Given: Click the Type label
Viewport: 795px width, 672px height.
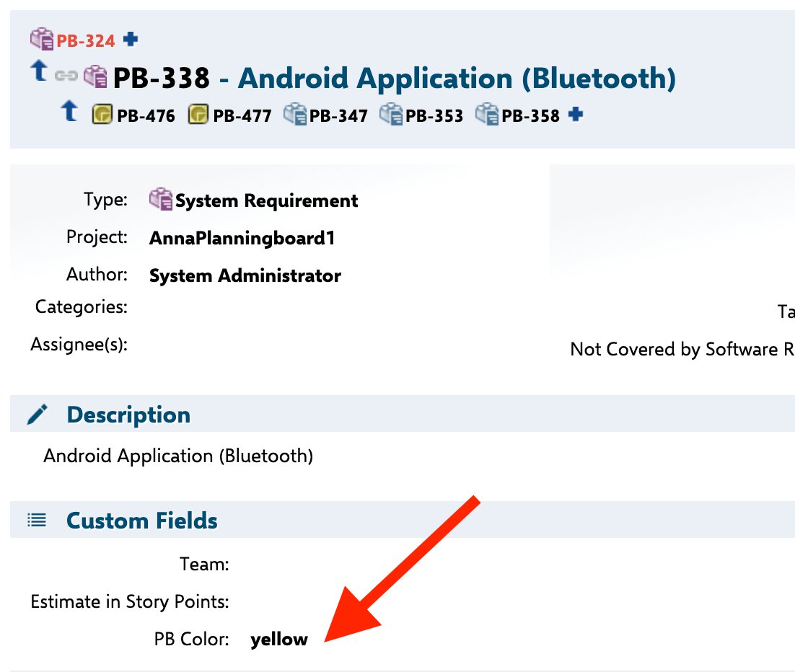Looking at the screenshot, I should pyautogui.click(x=105, y=200).
